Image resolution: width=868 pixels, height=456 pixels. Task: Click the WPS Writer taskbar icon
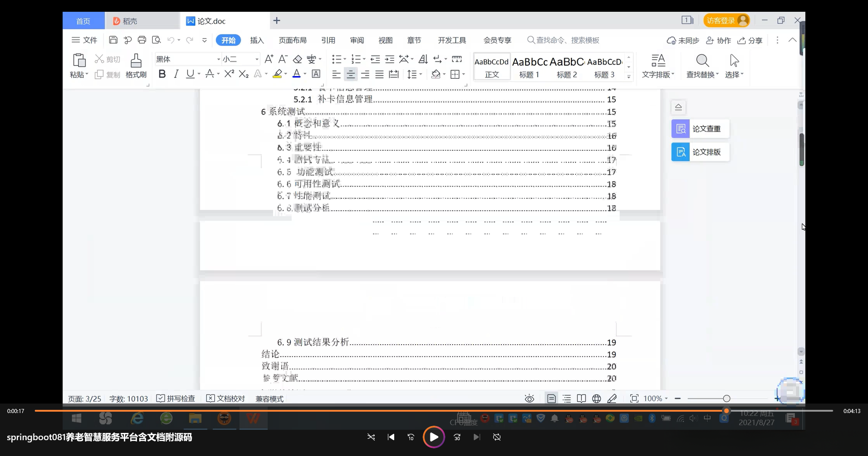coord(253,418)
